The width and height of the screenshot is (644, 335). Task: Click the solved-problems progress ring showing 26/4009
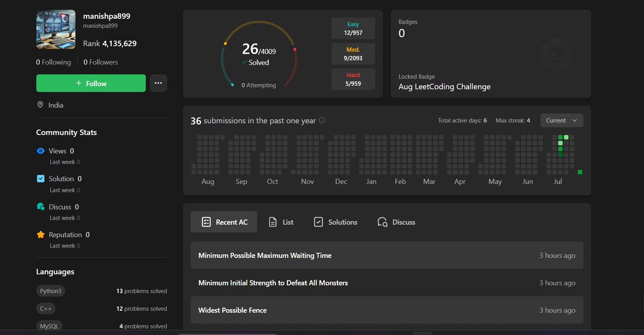(x=259, y=54)
